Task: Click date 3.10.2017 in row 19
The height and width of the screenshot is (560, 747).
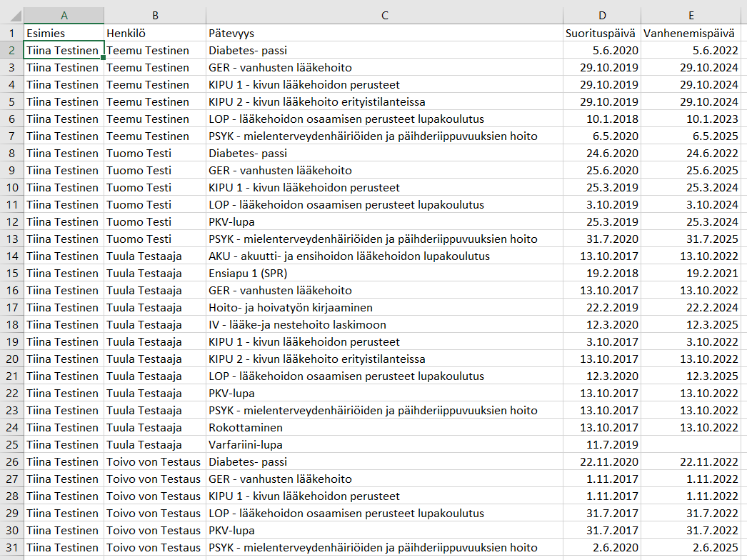Action: point(602,341)
